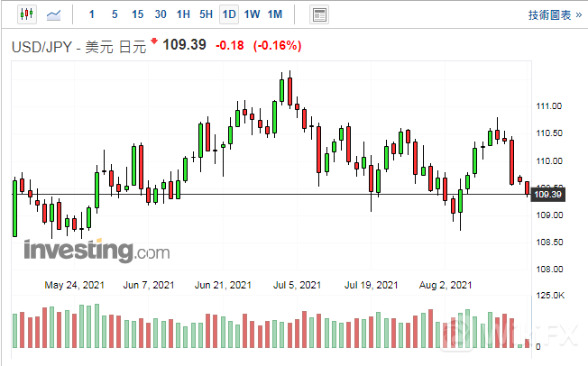Select the active 1D interval
Viewport: 588px width, 366px height.
coord(229,14)
